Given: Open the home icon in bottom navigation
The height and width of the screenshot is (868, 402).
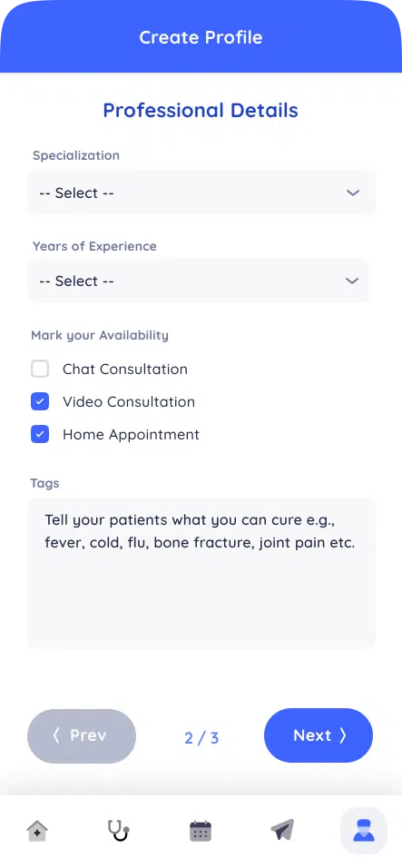Looking at the screenshot, I should pos(37,831).
